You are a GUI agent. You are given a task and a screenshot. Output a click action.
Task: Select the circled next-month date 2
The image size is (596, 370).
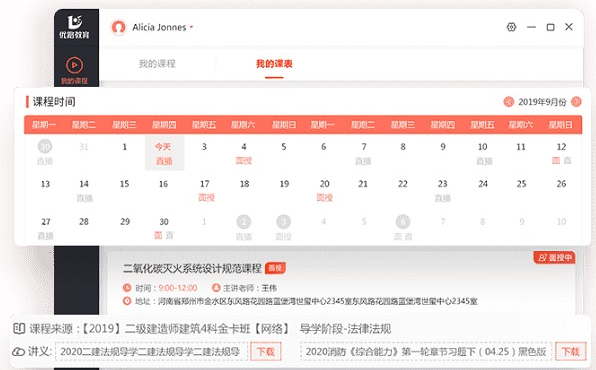244,222
